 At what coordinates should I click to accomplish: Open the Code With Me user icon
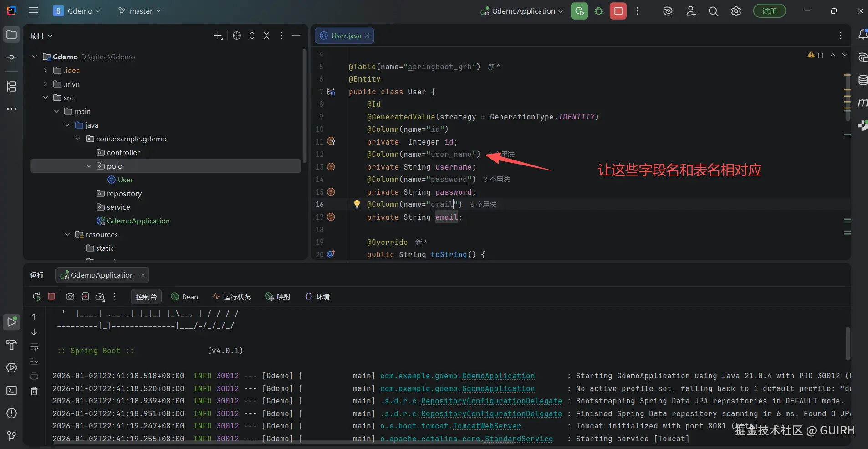pos(691,11)
